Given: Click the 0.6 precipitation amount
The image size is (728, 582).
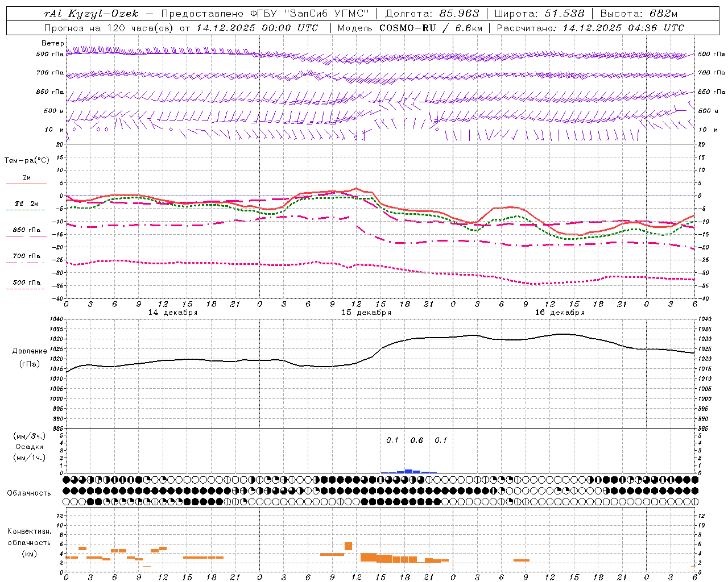Looking at the screenshot, I should coord(417,440).
